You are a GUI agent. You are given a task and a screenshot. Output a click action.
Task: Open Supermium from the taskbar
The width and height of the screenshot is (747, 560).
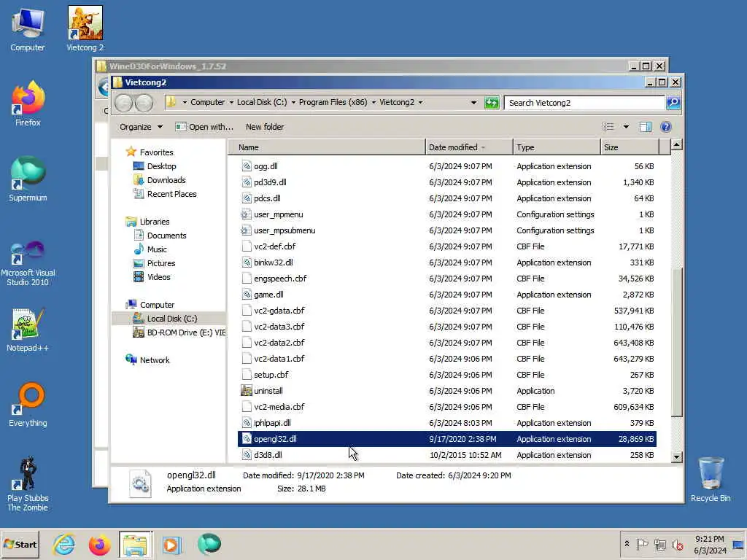pyautogui.click(x=209, y=544)
